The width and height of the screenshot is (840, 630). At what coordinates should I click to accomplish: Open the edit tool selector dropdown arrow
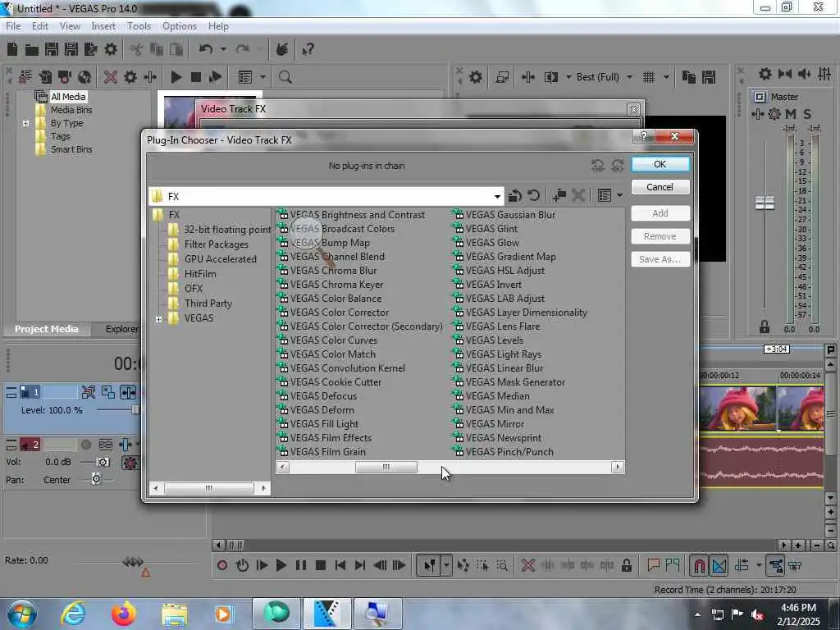446,565
